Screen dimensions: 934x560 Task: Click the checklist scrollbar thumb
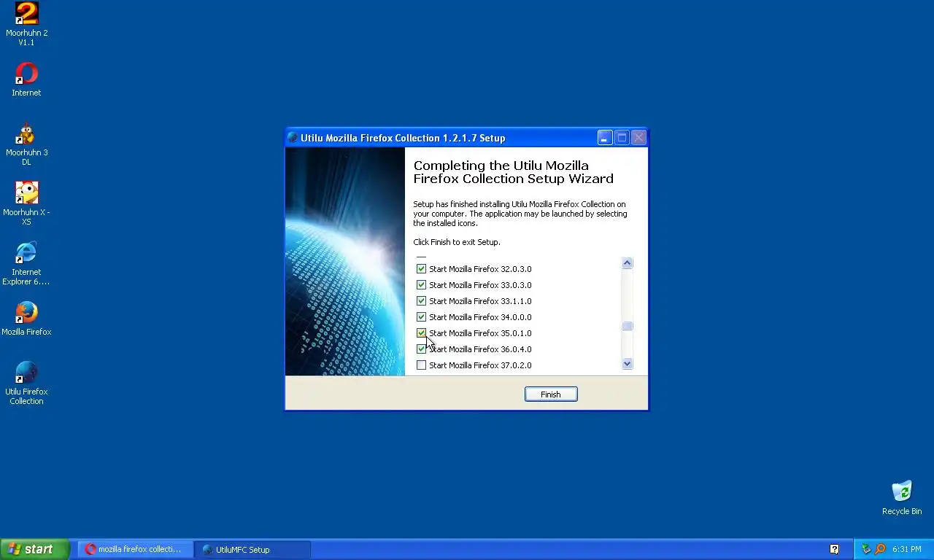coord(627,326)
